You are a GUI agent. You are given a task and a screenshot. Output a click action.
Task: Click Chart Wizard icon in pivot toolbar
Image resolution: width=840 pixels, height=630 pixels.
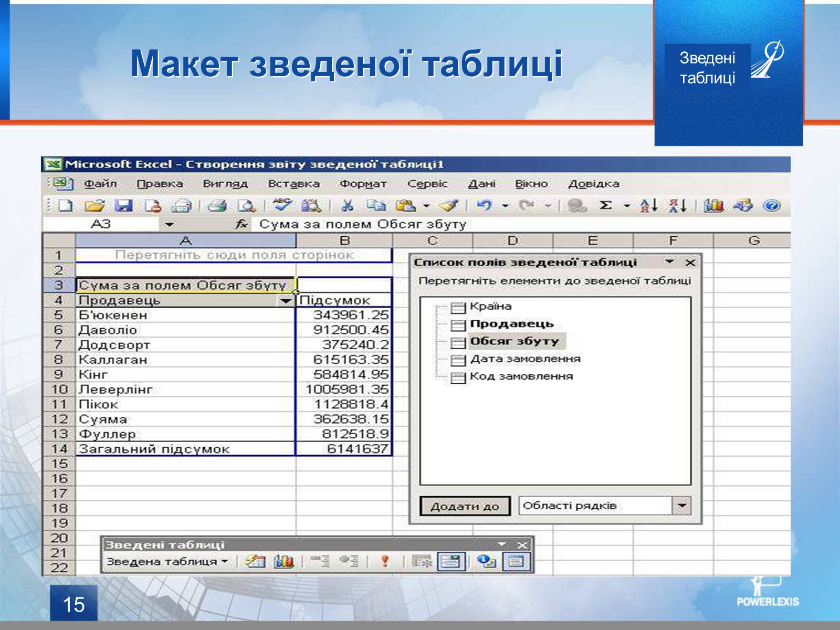pyautogui.click(x=284, y=561)
